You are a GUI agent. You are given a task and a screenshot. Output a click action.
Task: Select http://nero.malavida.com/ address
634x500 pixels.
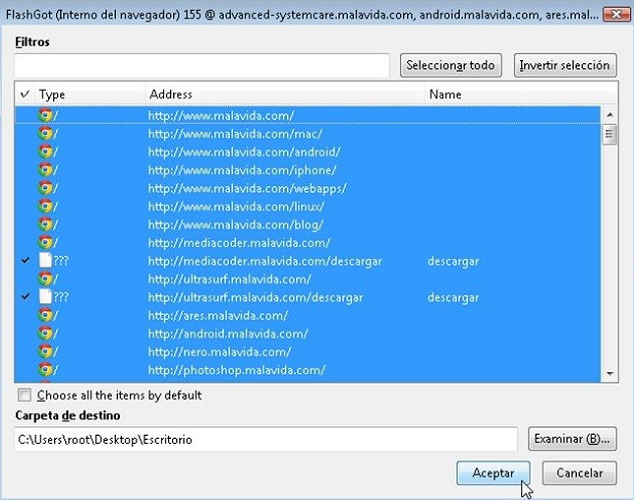click(219, 352)
